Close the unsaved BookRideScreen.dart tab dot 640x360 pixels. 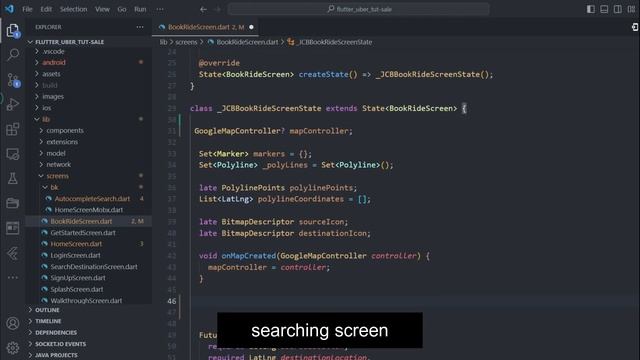point(251,27)
